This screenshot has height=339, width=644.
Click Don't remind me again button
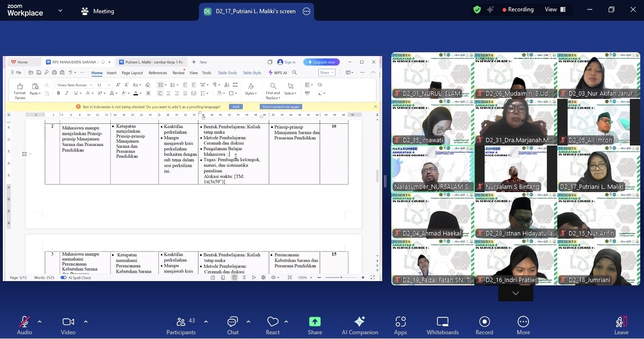(281, 107)
